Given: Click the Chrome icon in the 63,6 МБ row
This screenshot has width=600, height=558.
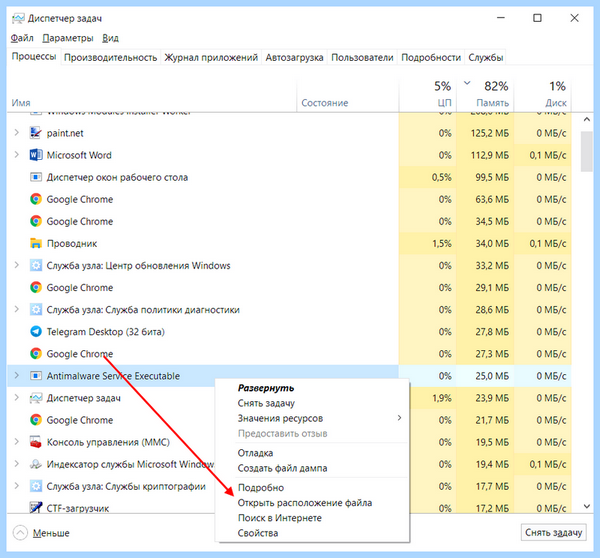Looking at the screenshot, I should pyautogui.click(x=36, y=199).
